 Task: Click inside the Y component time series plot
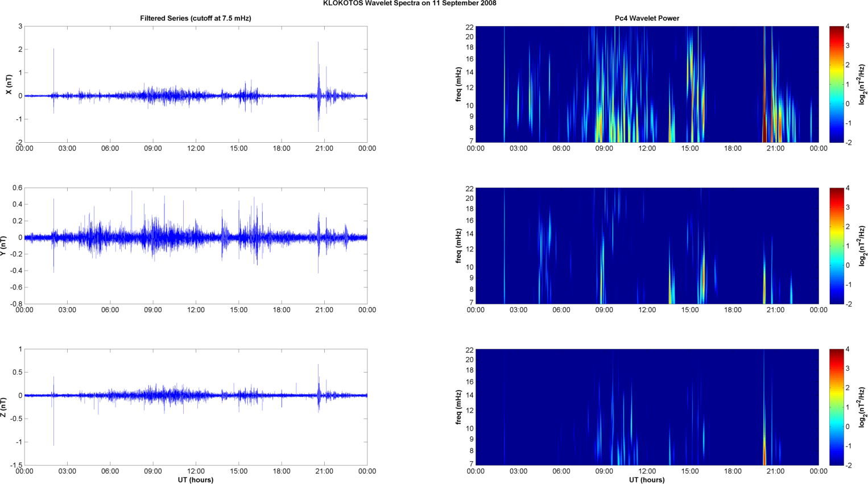(x=196, y=246)
